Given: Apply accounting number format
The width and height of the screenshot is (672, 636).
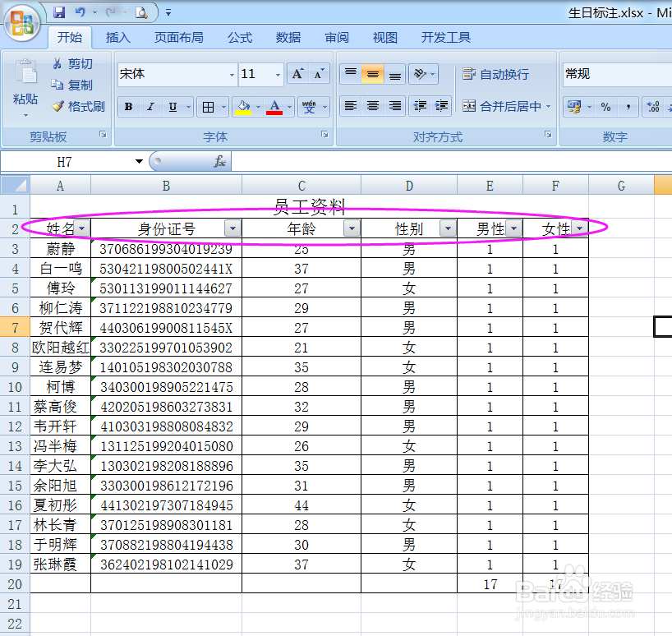Looking at the screenshot, I should coord(574,106).
